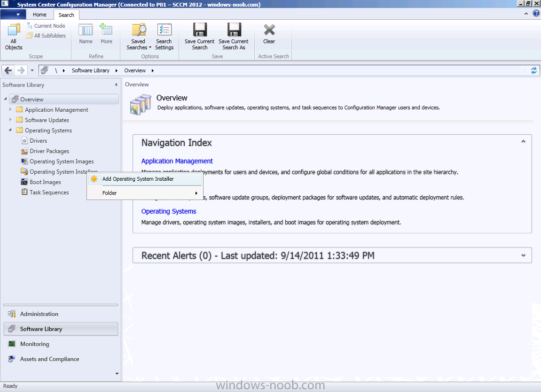Open the Boot Images node
This screenshot has width=541, height=392.
[45, 182]
